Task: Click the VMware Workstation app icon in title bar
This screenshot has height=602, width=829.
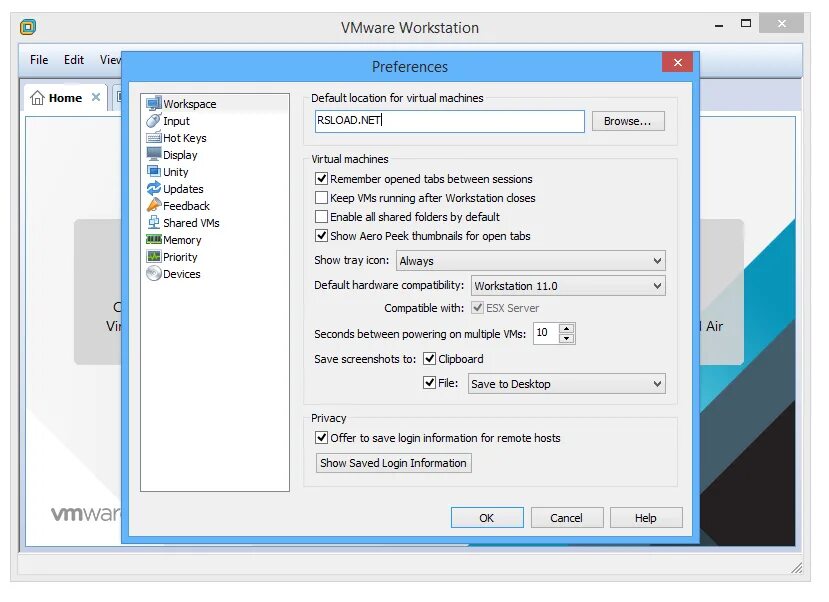Action: [27, 27]
